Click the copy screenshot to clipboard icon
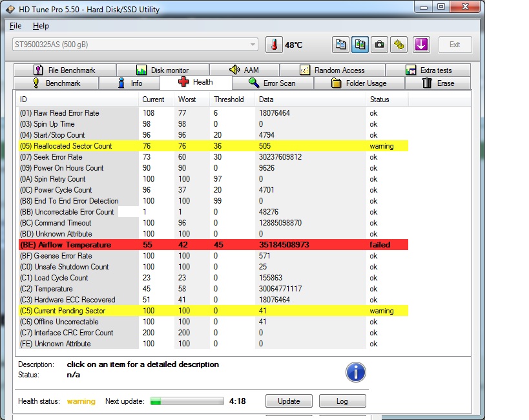 (360, 45)
